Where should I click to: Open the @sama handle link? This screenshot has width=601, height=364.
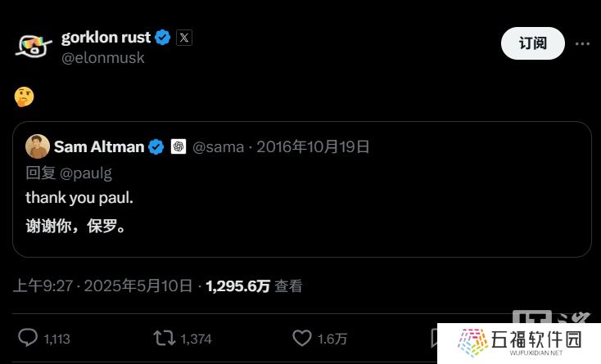click(x=218, y=147)
